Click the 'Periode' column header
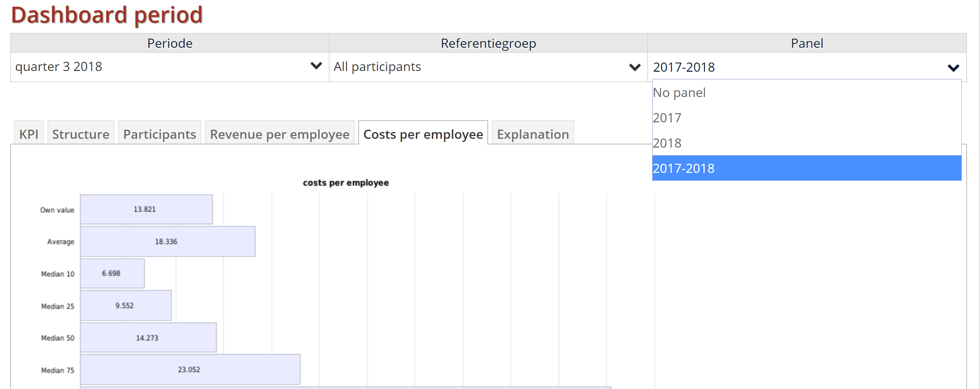 pyautogui.click(x=170, y=43)
